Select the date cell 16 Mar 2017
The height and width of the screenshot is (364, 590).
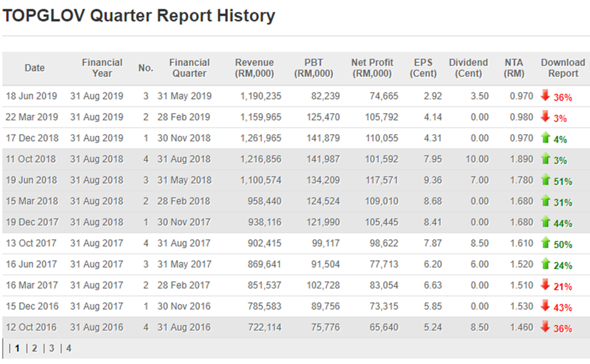tap(31, 285)
